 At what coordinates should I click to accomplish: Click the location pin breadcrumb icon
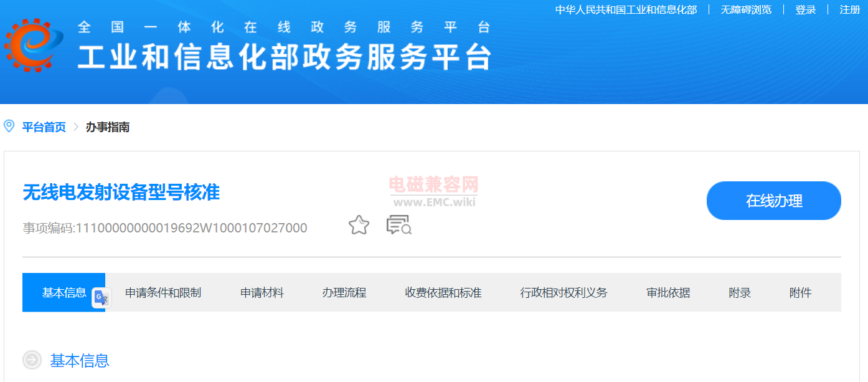[9, 127]
